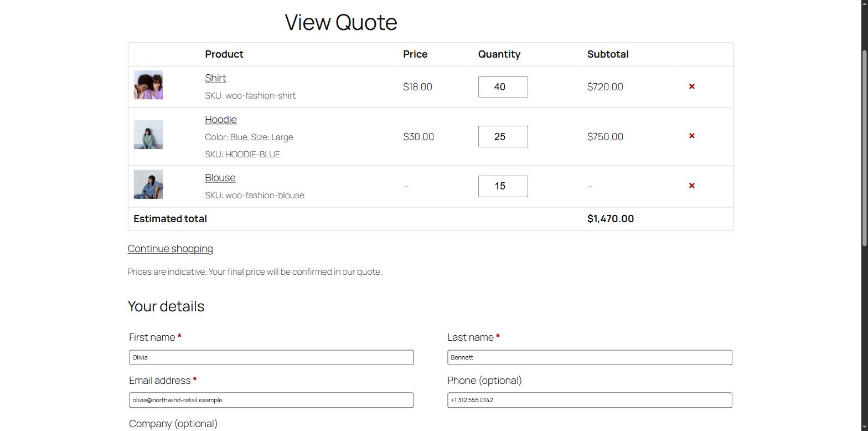Focus the Last name field
The width and height of the screenshot is (868, 431).
point(590,357)
